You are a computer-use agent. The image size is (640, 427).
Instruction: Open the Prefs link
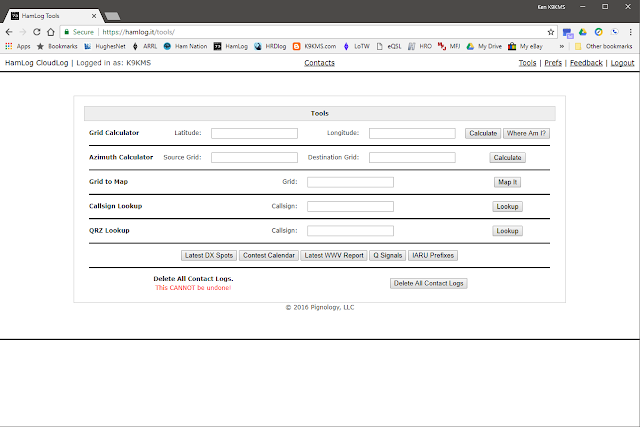(553, 63)
